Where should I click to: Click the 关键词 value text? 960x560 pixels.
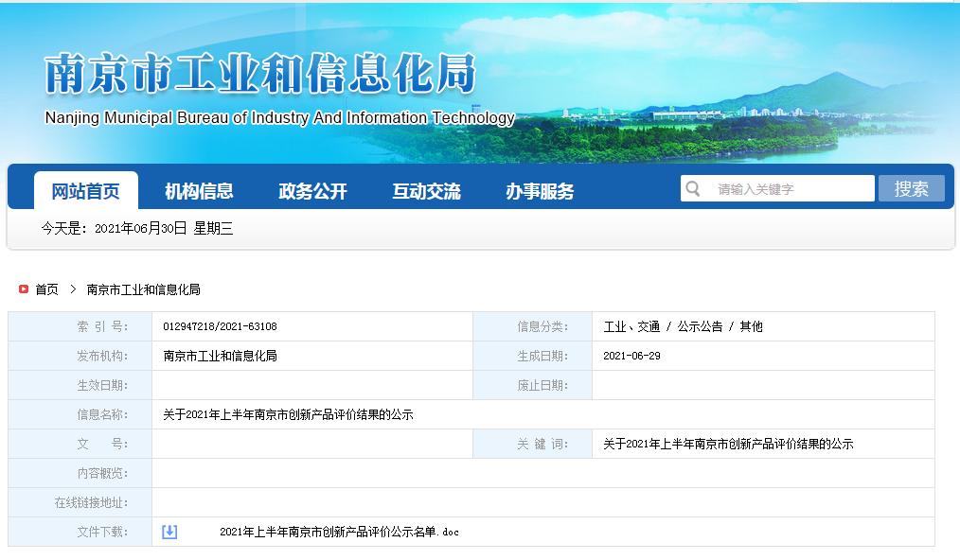click(x=728, y=444)
